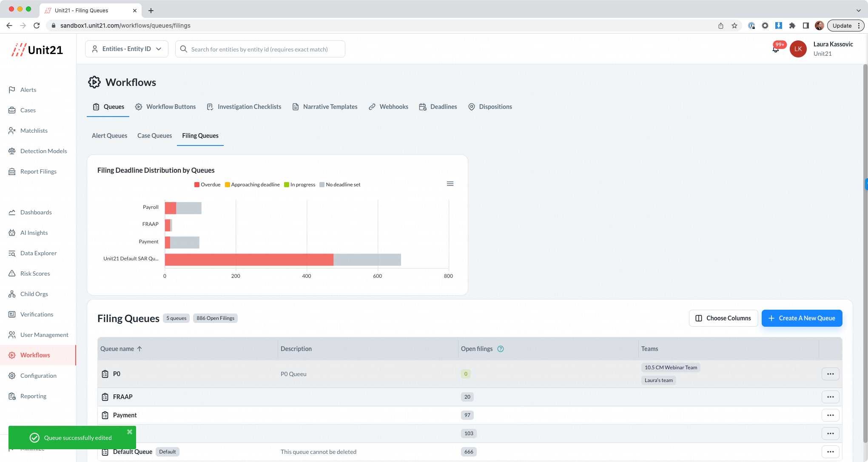Open the chart hamburger menu icon
868x462 pixels.
[x=450, y=184]
